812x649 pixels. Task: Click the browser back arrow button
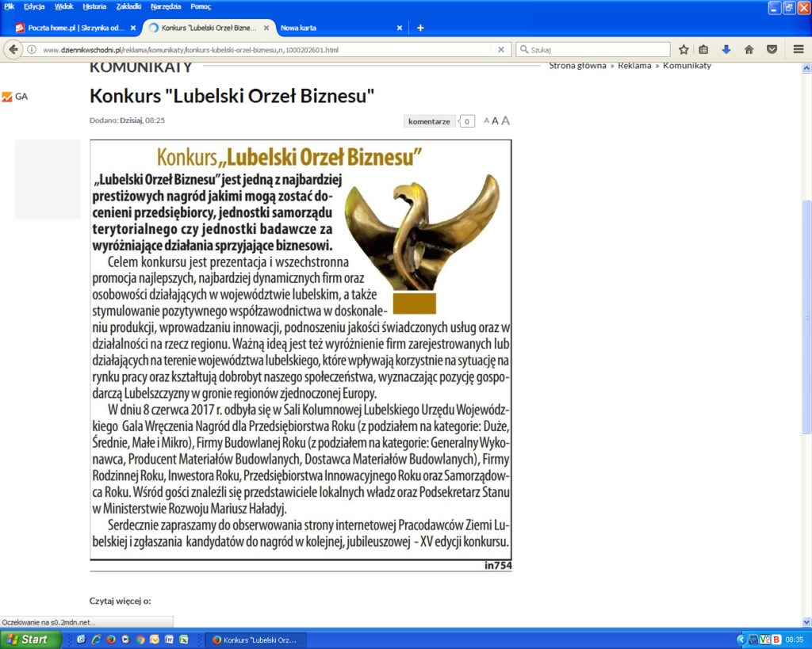13,49
